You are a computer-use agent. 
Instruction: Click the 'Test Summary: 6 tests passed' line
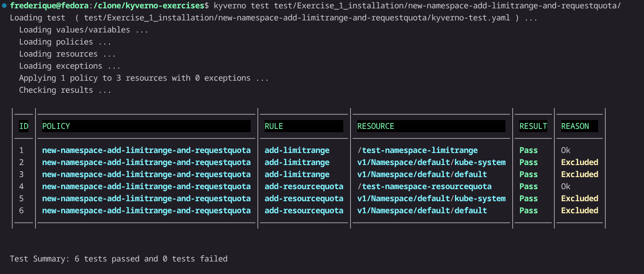[x=119, y=259]
